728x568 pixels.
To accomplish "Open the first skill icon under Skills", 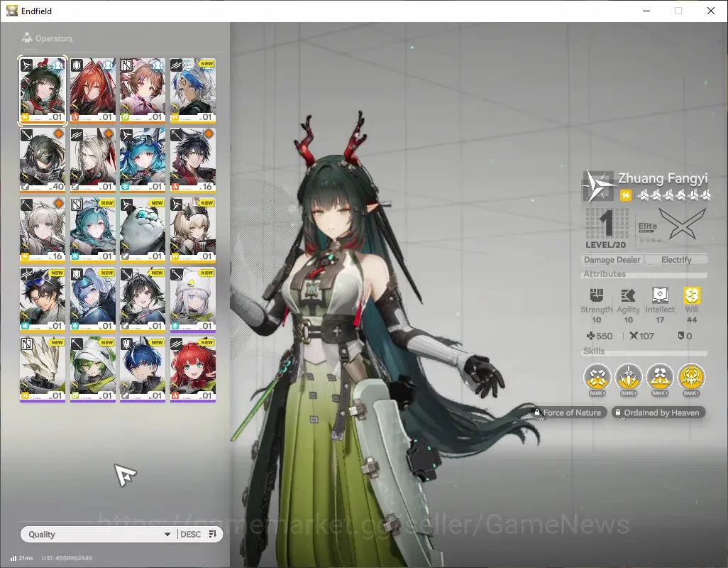I will coord(597,378).
